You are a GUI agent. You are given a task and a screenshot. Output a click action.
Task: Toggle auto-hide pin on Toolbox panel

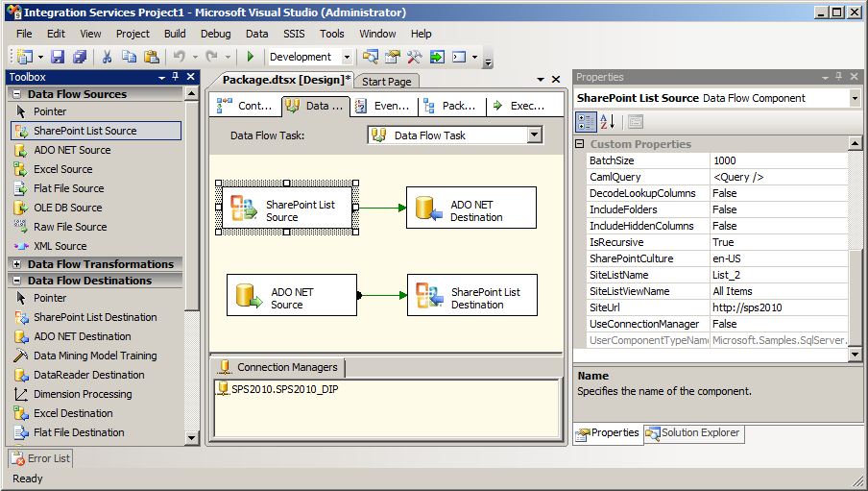[176, 77]
